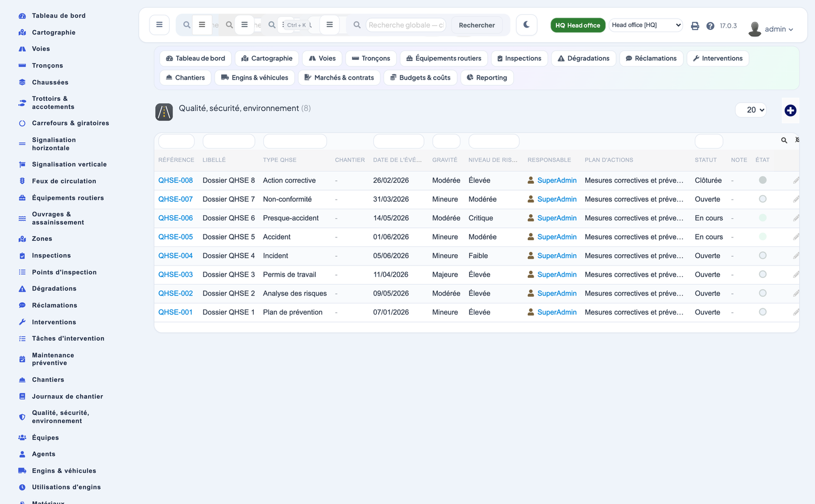Click the blue plus button to add a QHSE record

coord(790,110)
